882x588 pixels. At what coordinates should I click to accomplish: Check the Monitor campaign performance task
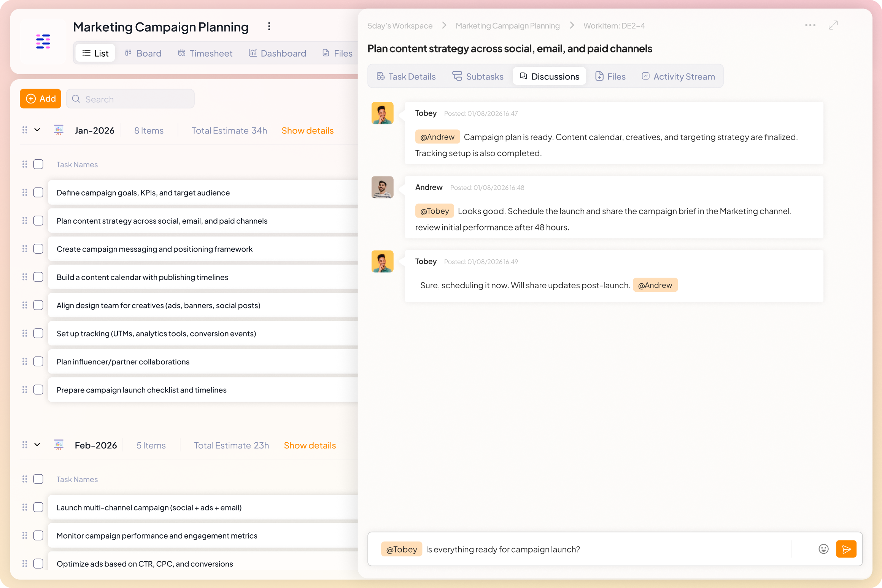38,535
